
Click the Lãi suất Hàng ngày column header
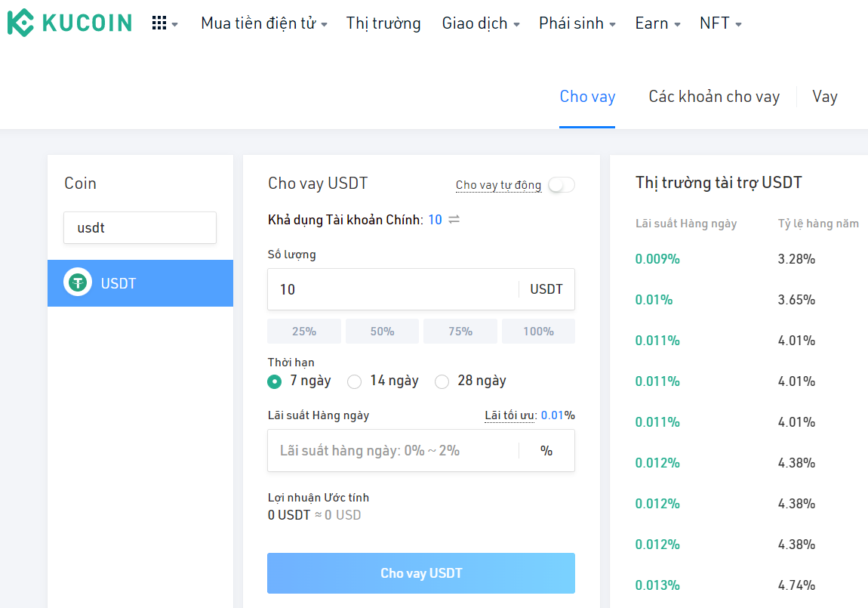pyautogui.click(x=686, y=224)
